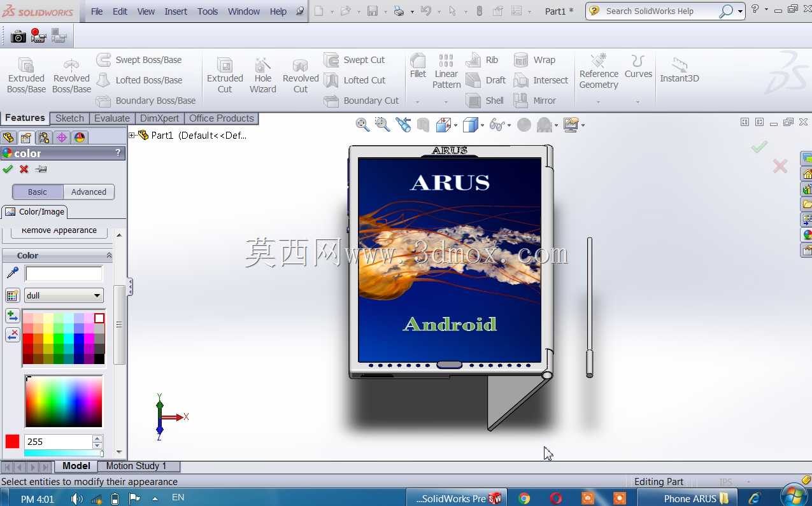Open the Color/Image tab
This screenshot has height=506, width=812.
coord(35,211)
